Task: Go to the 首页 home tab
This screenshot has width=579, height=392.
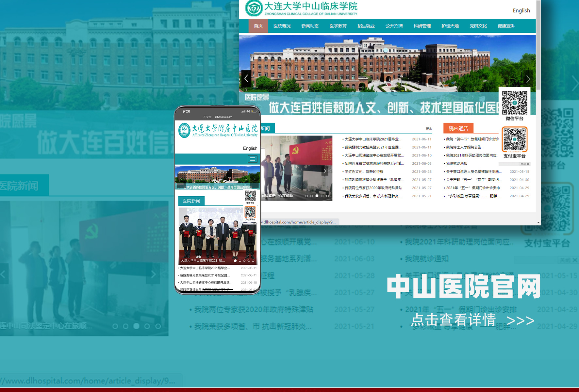Action: click(x=258, y=26)
